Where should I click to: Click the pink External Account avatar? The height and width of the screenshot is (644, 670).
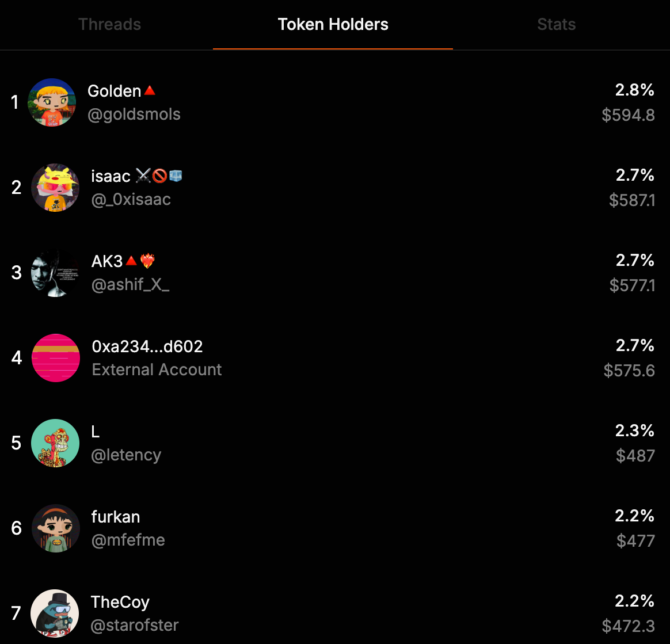[55, 358]
